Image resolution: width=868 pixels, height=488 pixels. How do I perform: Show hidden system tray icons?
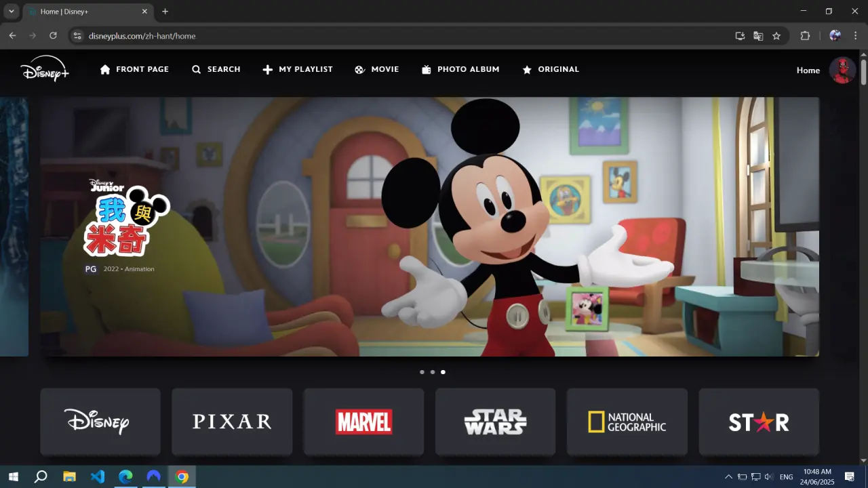tap(729, 477)
